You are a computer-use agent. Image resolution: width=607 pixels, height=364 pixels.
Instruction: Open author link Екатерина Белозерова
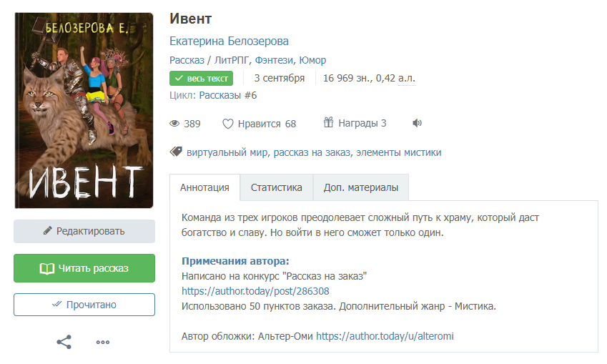pos(229,41)
